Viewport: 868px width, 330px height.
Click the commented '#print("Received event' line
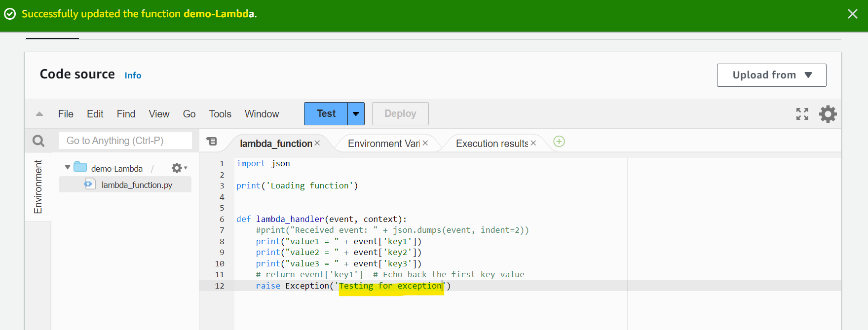coord(392,230)
